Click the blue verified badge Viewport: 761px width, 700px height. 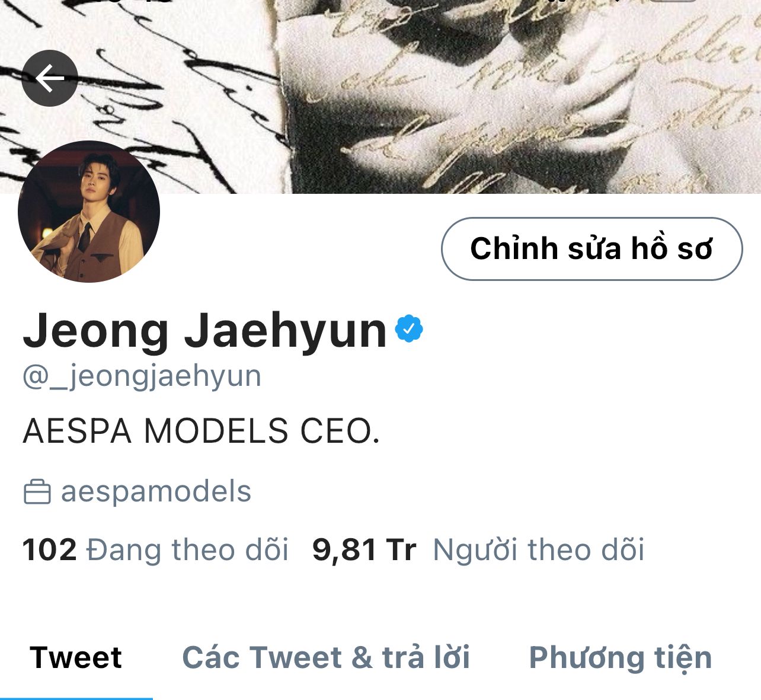[x=409, y=329]
